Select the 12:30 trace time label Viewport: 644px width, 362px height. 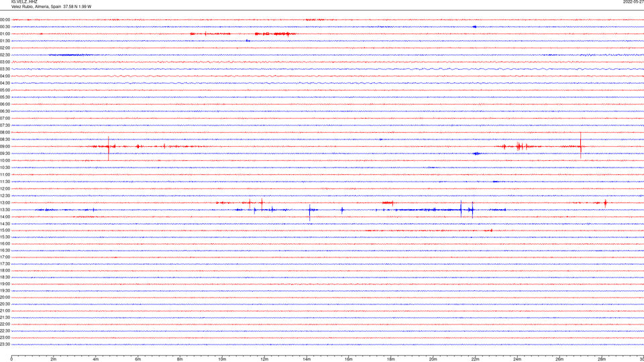[5, 196]
